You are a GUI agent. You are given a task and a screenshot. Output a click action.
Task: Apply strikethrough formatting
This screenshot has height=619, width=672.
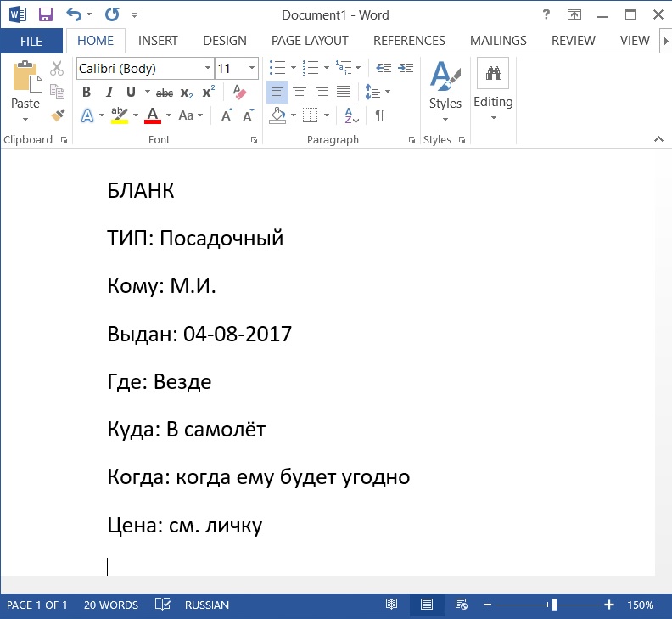click(165, 93)
